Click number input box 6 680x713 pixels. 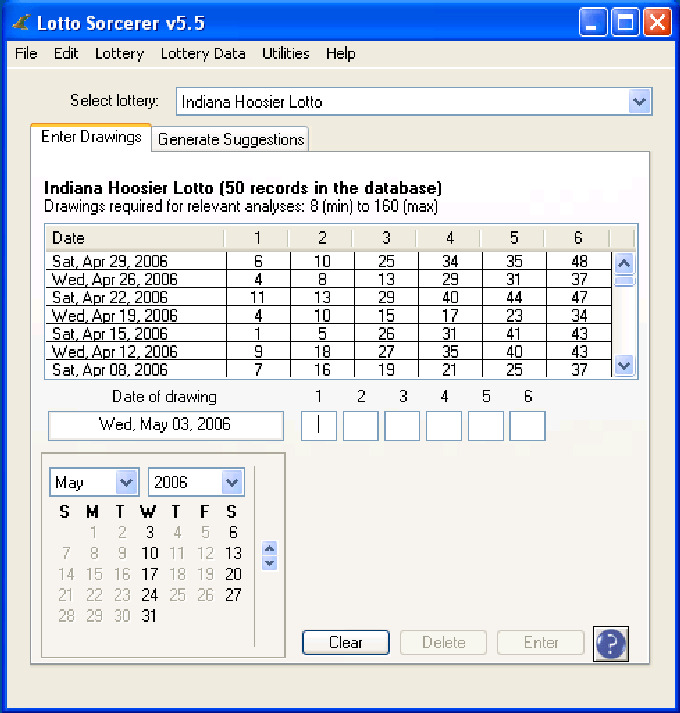[528, 426]
